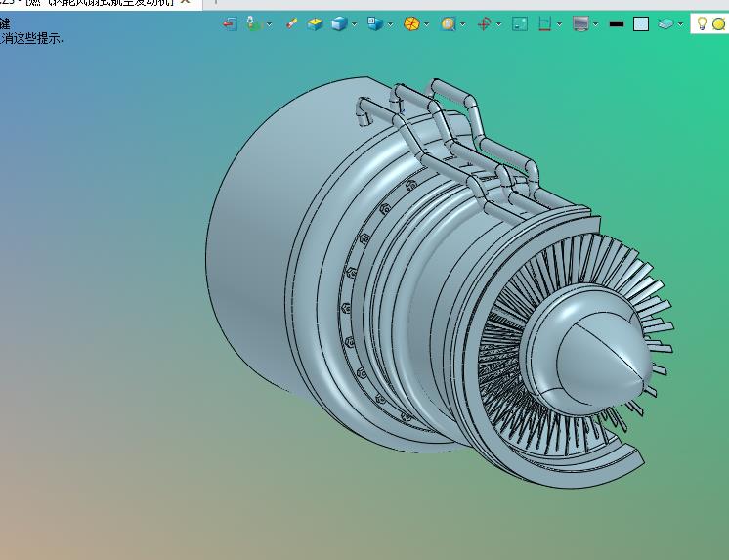Image resolution: width=729 pixels, height=560 pixels.
Task: Click the hint text '消这些提示'
Action: (30, 39)
